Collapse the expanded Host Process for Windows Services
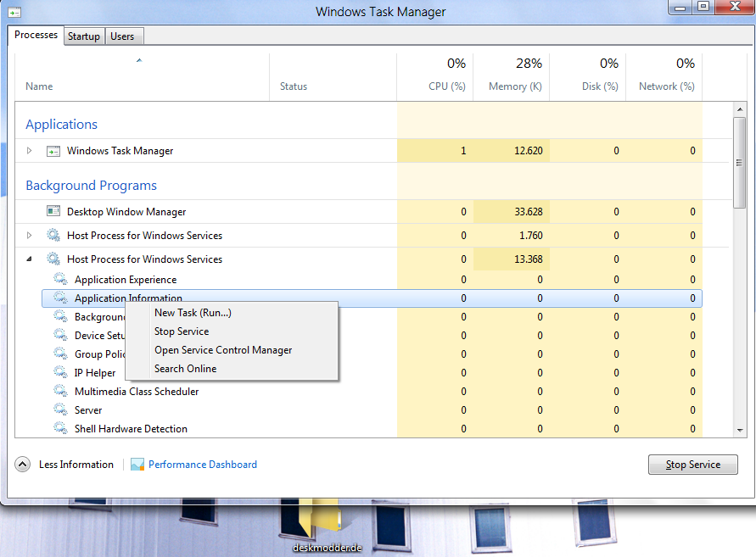 point(30,259)
